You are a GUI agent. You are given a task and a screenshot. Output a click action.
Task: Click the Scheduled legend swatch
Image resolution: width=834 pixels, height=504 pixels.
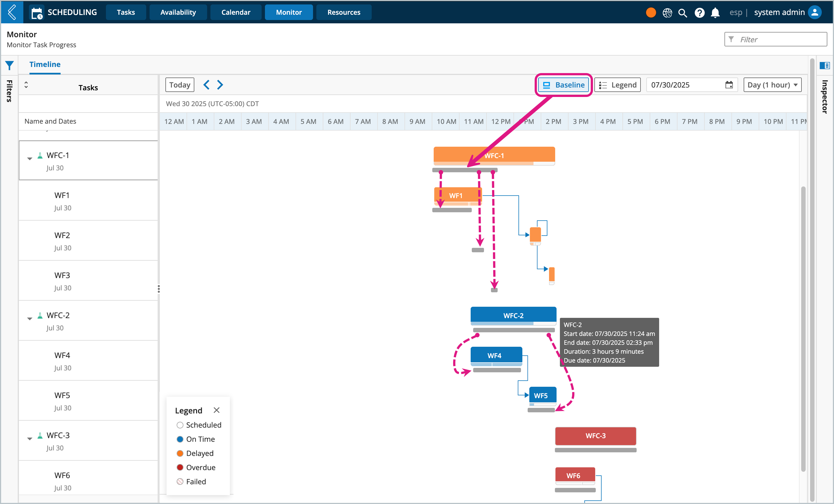180,425
